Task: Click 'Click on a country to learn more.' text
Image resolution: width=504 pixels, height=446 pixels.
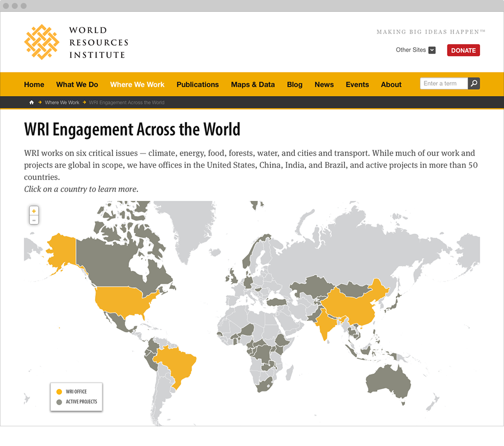Action: coord(81,189)
